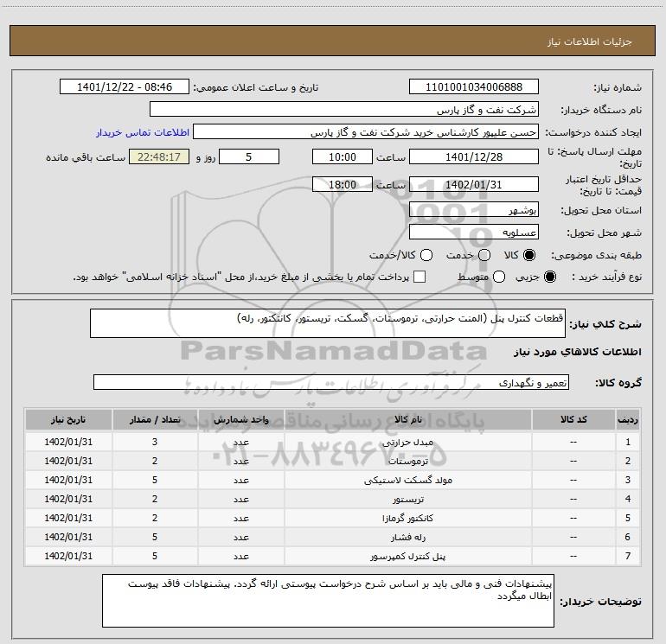Click the تاریخ نیاز column header
The height and width of the screenshot is (644, 666).
pyautogui.click(x=68, y=420)
